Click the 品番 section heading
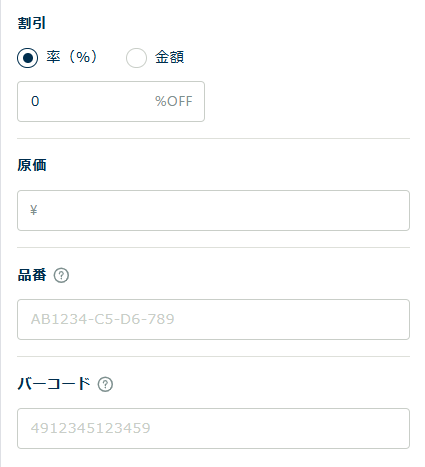The width and height of the screenshot is (425, 467). pos(32,275)
